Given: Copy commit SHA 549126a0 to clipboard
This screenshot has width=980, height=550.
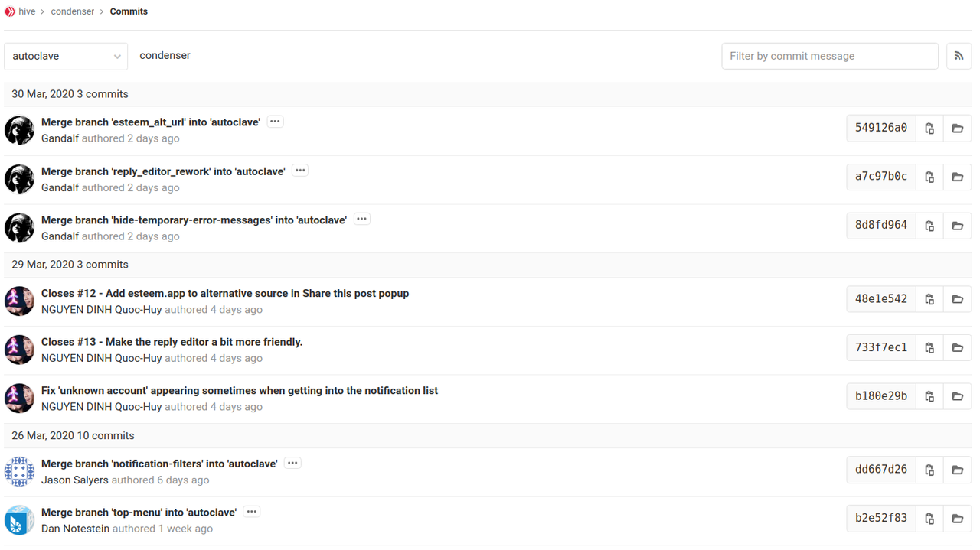Looking at the screenshot, I should tap(929, 129).
